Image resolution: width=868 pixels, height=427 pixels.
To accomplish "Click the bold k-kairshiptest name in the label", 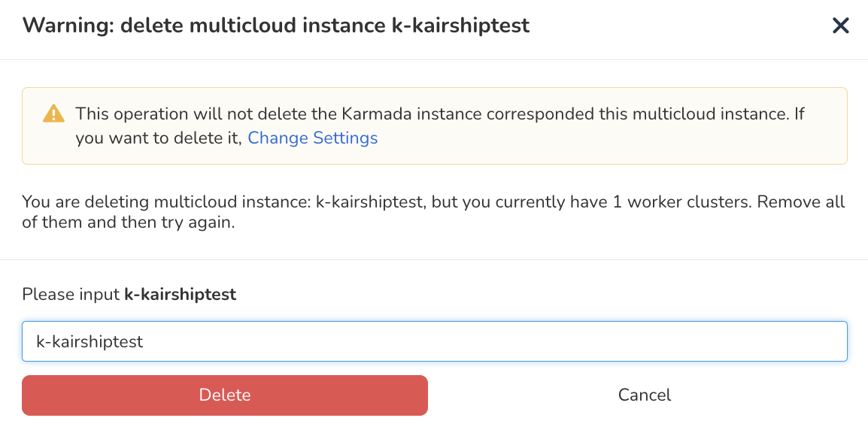I will click(x=181, y=294).
